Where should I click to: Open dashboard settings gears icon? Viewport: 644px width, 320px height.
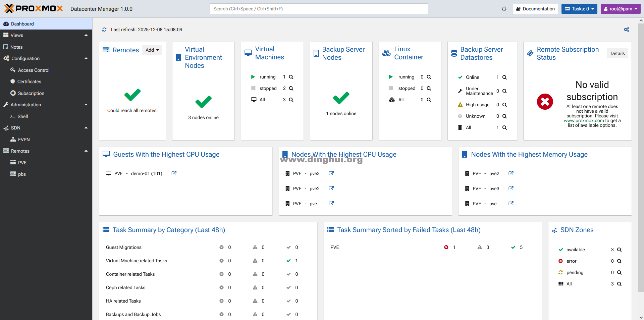(x=626, y=30)
